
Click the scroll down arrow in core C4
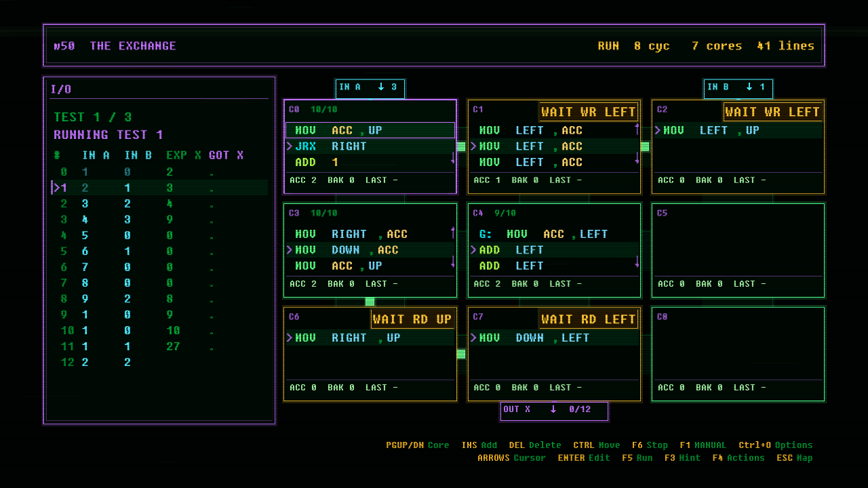[x=637, y=262]
